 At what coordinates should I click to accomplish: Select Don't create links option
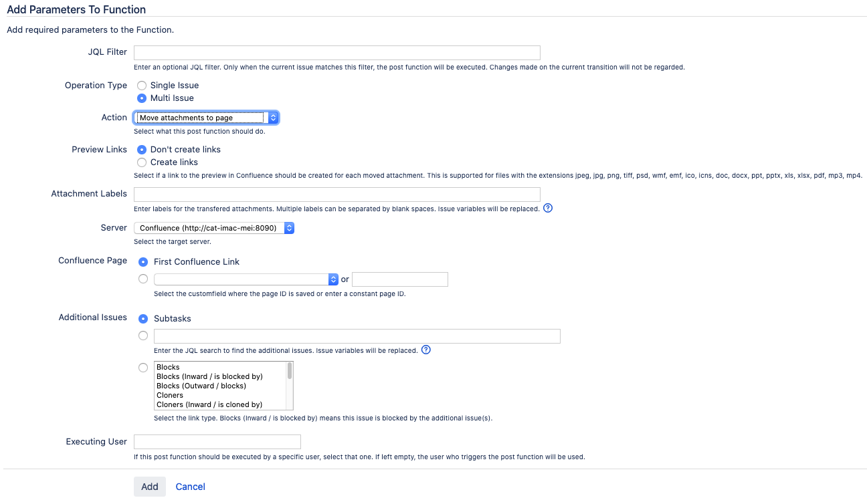[x=142, y=150]
